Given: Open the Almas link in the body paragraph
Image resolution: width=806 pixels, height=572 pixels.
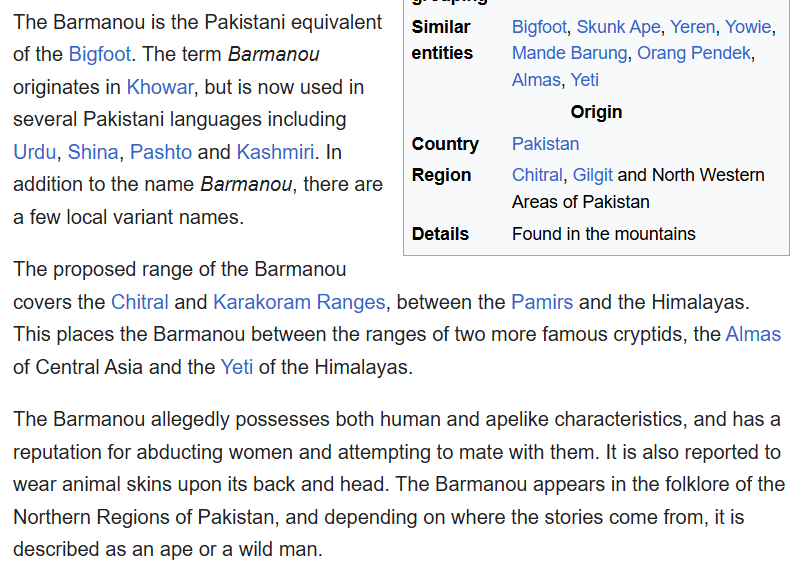Looking at the screenshot, I should [x=753, y=334].
